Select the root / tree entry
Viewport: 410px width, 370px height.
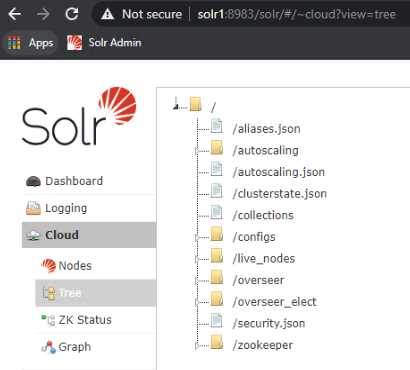(213, 107)
